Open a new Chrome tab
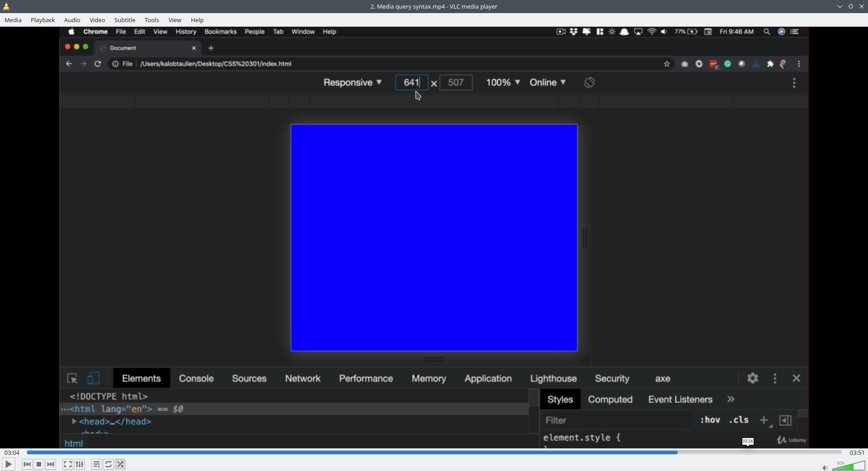 (x=211, y=48)
